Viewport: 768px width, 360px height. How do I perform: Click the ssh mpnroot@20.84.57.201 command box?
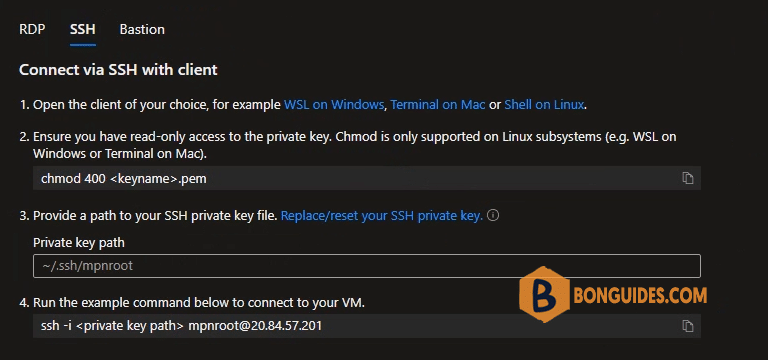coord(367,326)
